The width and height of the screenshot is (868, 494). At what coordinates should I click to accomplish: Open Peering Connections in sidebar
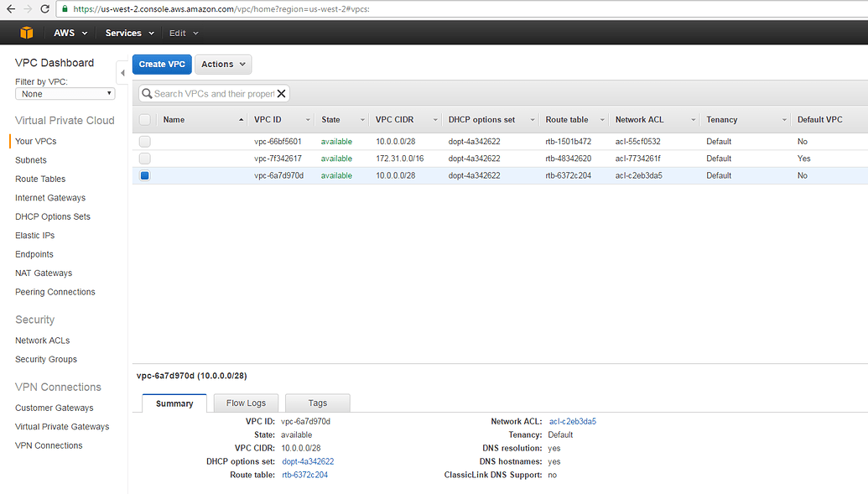[x=55, y=292]
